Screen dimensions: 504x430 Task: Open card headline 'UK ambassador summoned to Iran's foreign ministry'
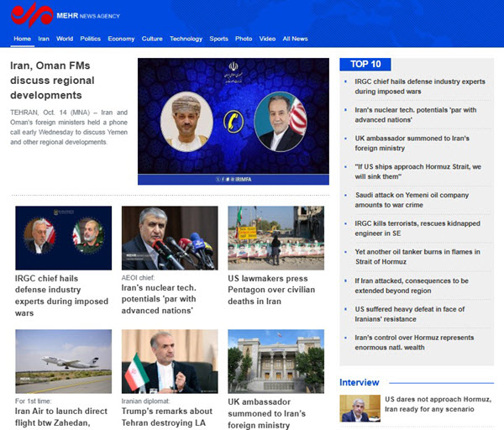(x=267, y=413)
